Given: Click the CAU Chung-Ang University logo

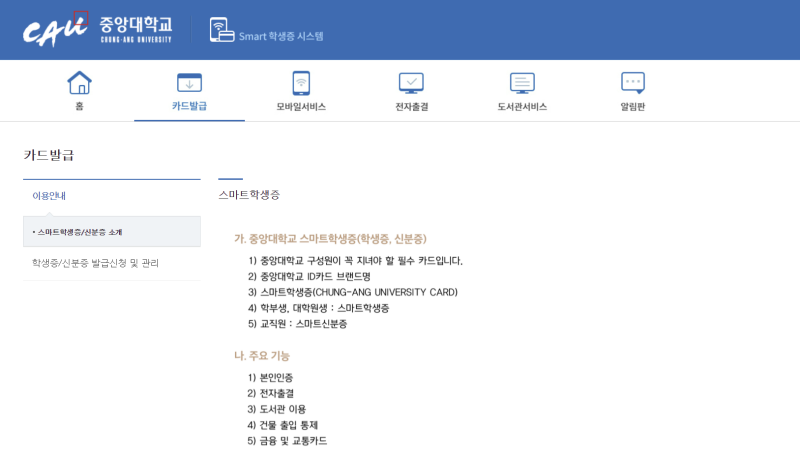Looking at the screenshot, I should coord(97,30).
